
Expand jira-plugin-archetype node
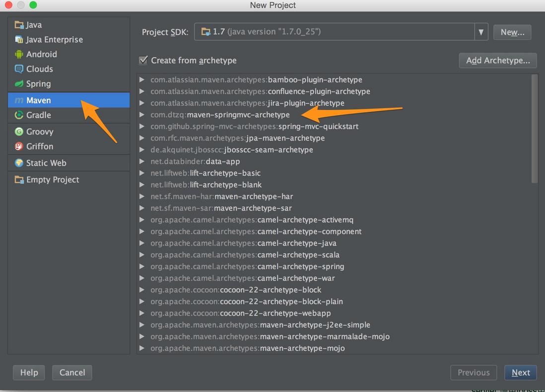142,103
